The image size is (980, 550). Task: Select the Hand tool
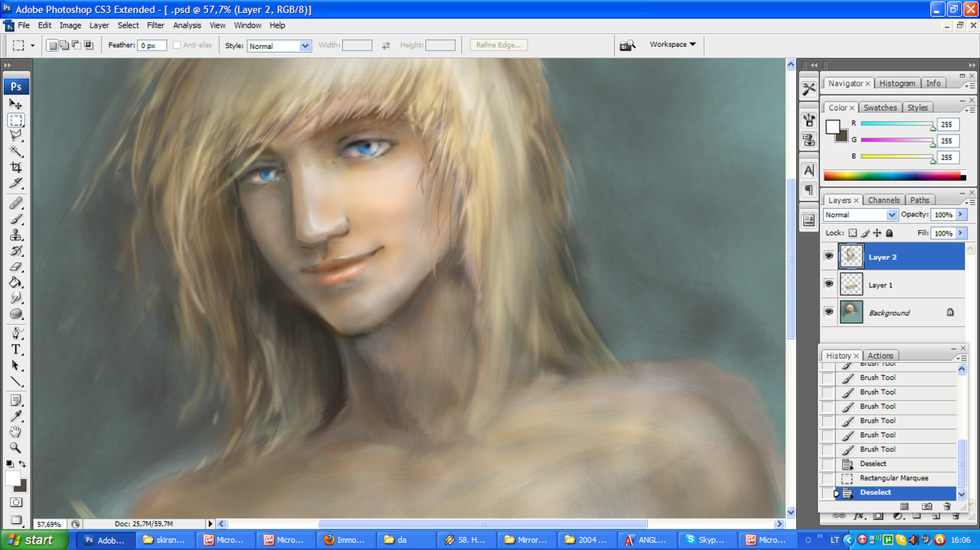pos(16,432)
